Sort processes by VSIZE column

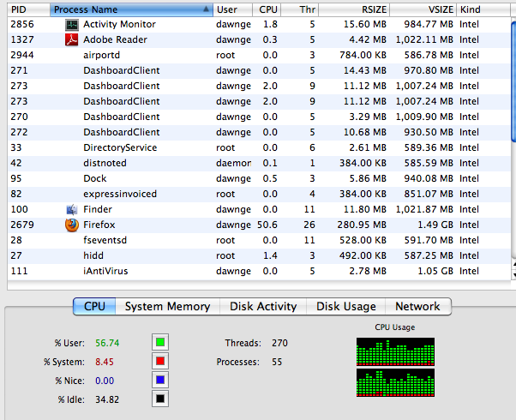point(423,9)
